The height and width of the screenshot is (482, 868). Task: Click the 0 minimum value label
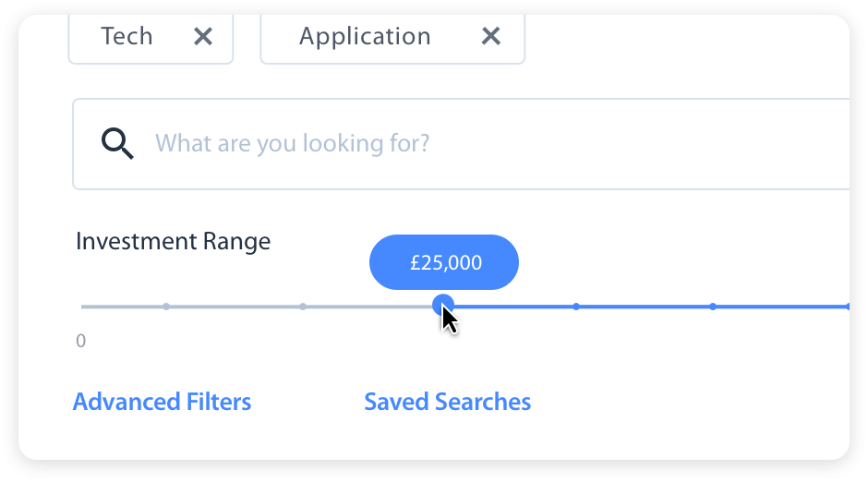(80, 342)
